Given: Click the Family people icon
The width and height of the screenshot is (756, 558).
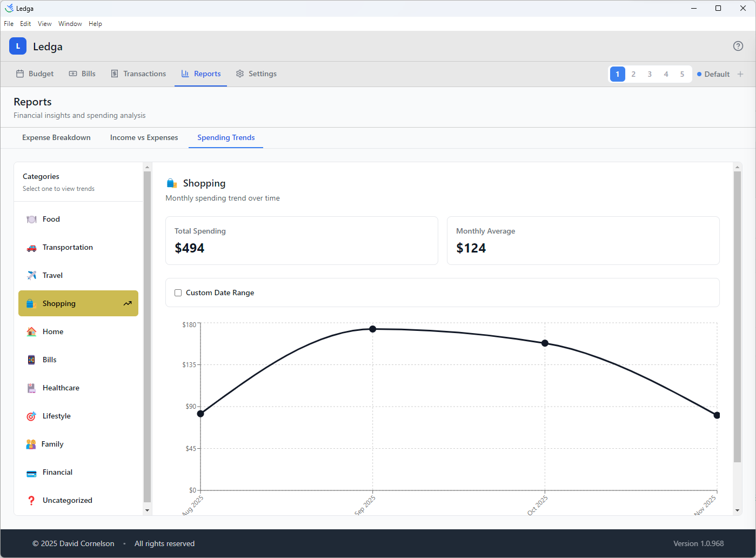Looking at the screenshot, I should pos(31,444).
